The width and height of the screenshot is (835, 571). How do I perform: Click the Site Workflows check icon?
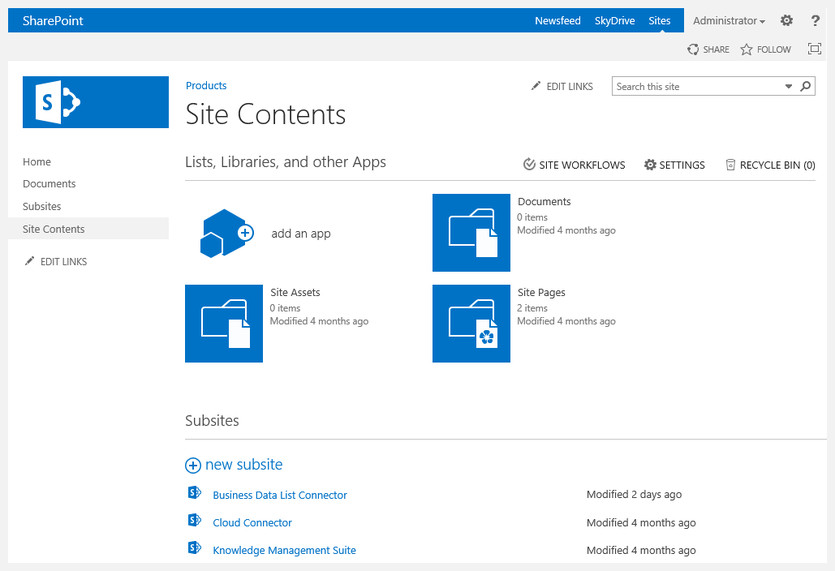529,164
